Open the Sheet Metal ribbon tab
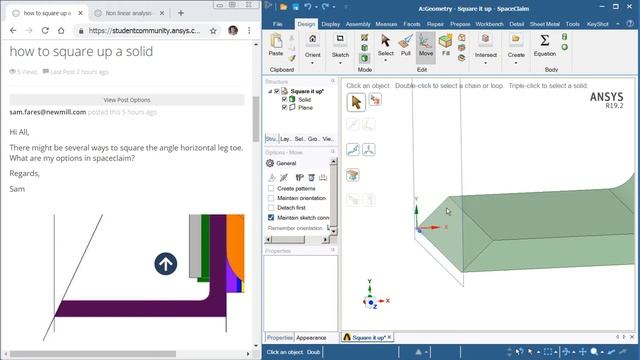This screenshot has width=640, height=360. click(x=544, y=24)
